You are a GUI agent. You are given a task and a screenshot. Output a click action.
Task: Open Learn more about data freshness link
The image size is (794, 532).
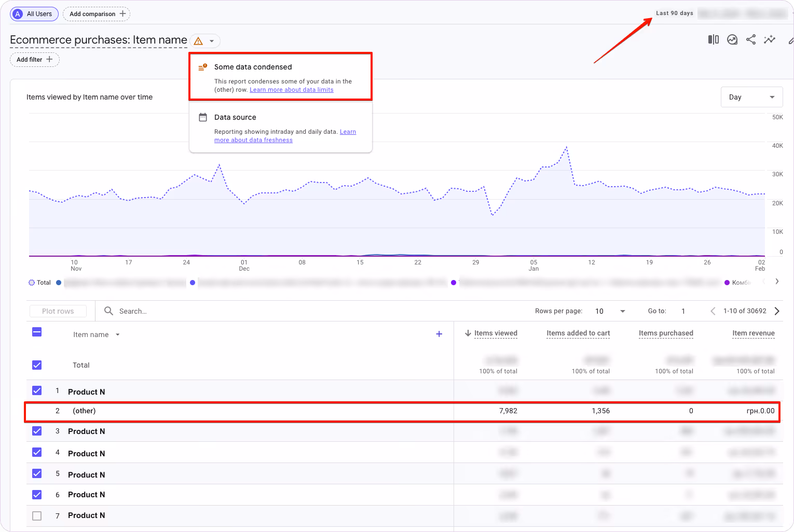click(285, 136)
